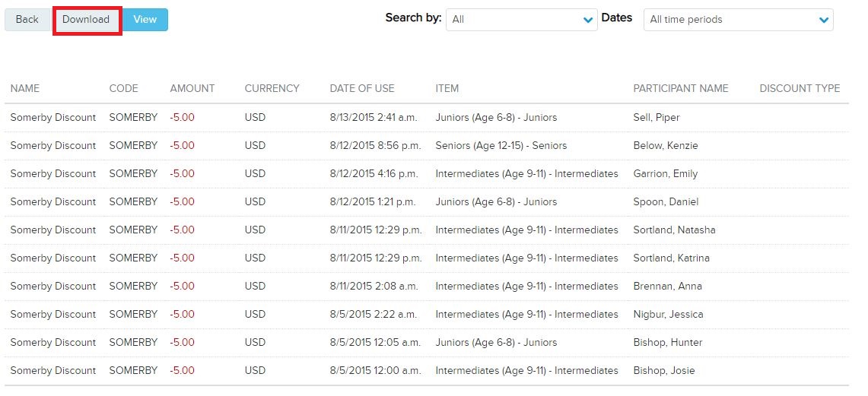
Task: Click the ITEM column header
Action: (x=447, y=88)
